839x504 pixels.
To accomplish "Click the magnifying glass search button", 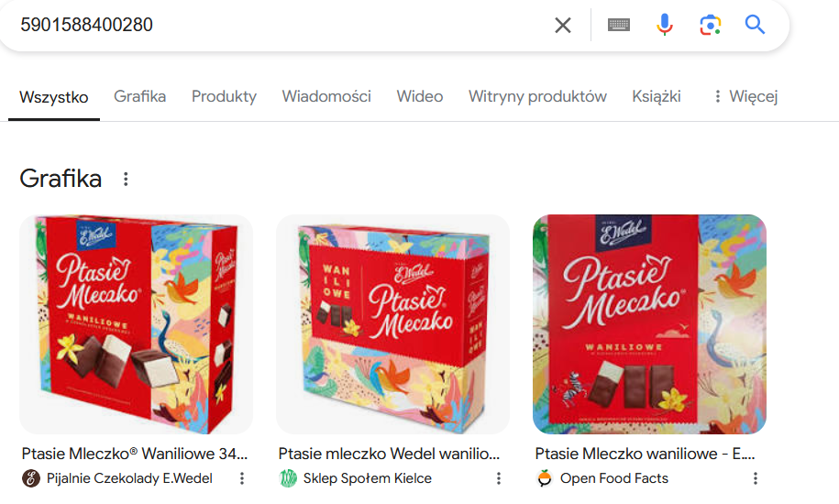I will 755,25.
